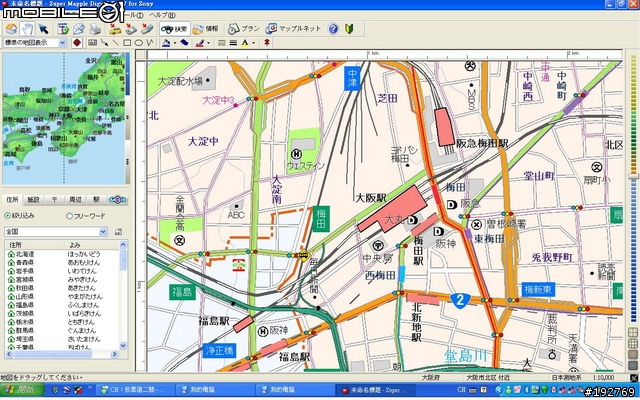Viewport: 640px width, 400px height.
Task: Click the 検索 search button
Action: pyautogui.click(x=175, y=29)
